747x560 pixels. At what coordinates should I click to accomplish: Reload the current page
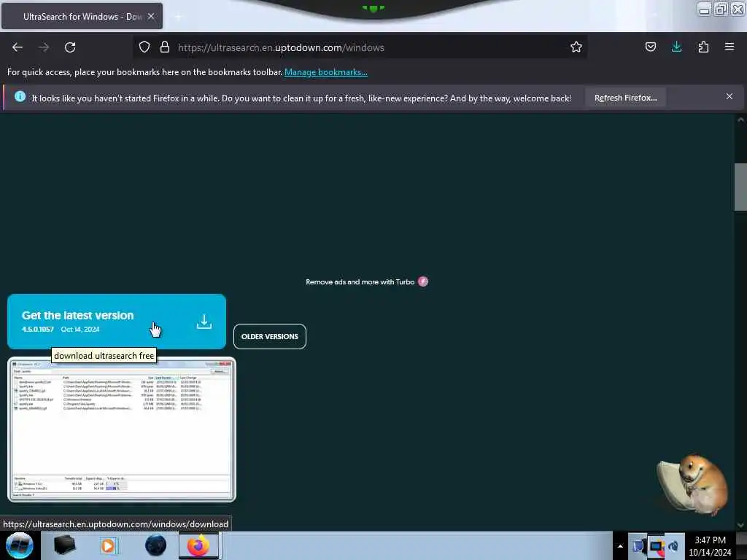[x=70, y=47]
